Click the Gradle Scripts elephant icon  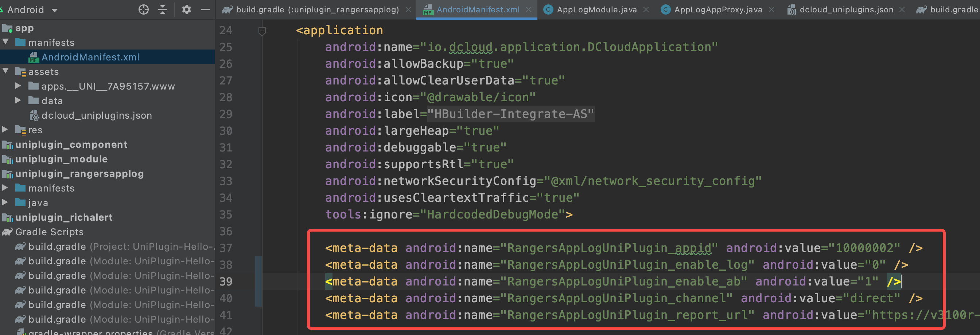point(7,232)
